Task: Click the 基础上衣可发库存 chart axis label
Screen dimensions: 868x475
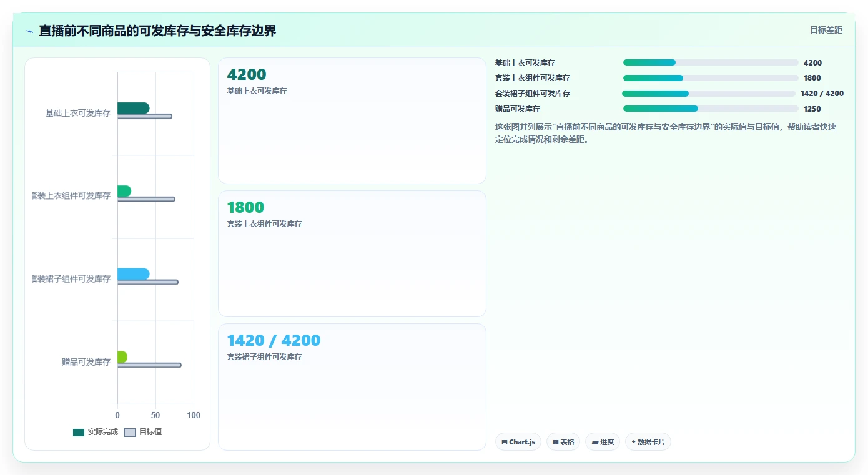Action: tap(78, 113)
